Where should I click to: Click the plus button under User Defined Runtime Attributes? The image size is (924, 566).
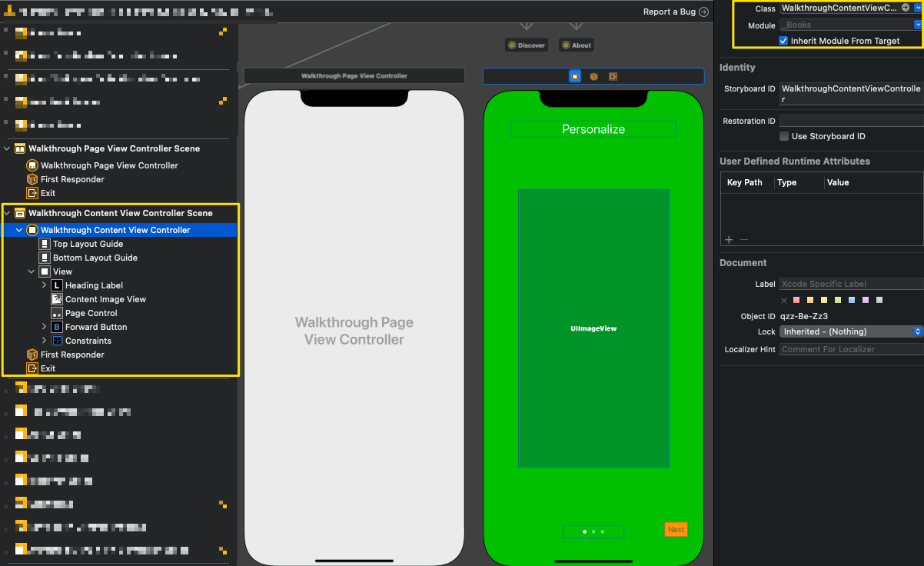[728, 240]
